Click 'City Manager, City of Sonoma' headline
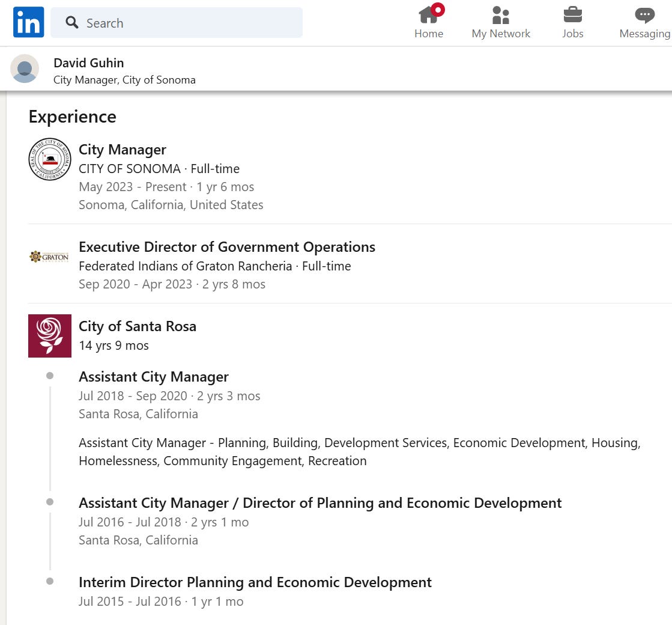 click(x=124, y=80)
